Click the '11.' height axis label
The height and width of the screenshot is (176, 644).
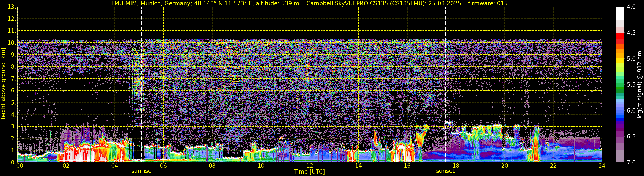pos(12,31)
